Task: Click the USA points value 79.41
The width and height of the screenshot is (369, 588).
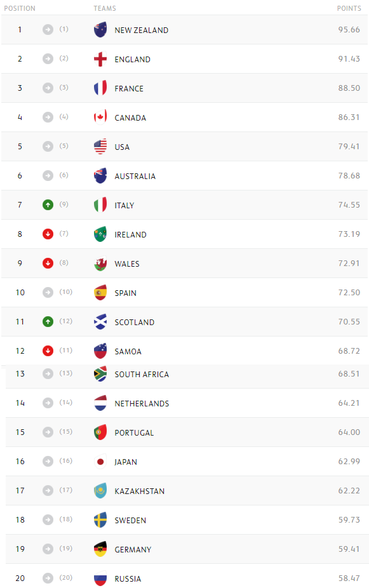Action: (x=349, y=146)
